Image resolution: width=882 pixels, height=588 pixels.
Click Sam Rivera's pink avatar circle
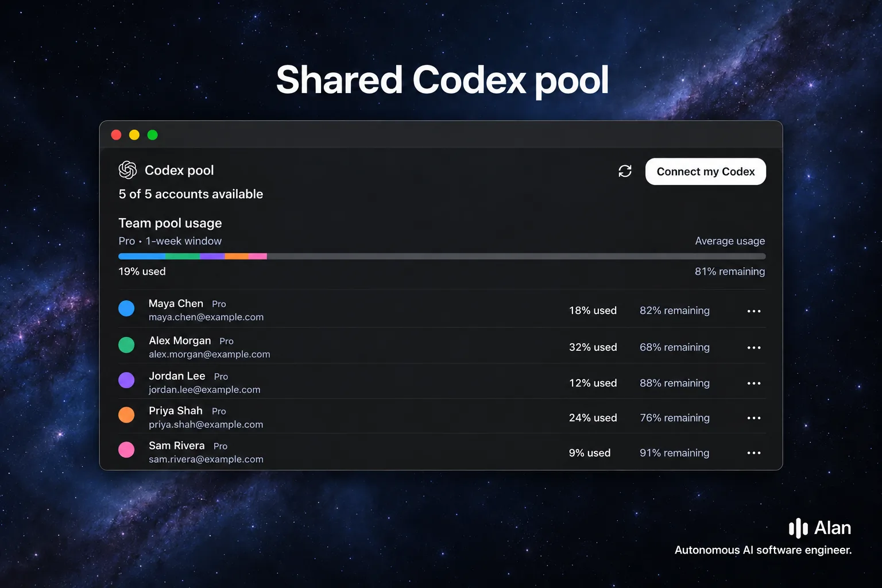click(x=126, y=450)
